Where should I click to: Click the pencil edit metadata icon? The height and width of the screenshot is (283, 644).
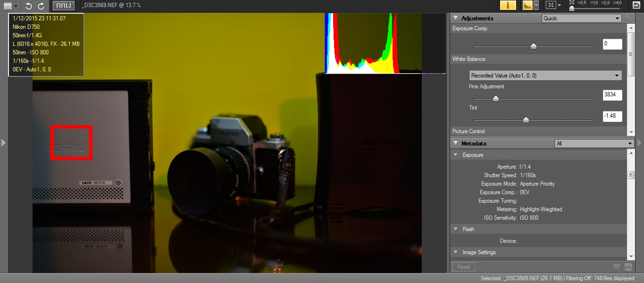click(617, 267)
